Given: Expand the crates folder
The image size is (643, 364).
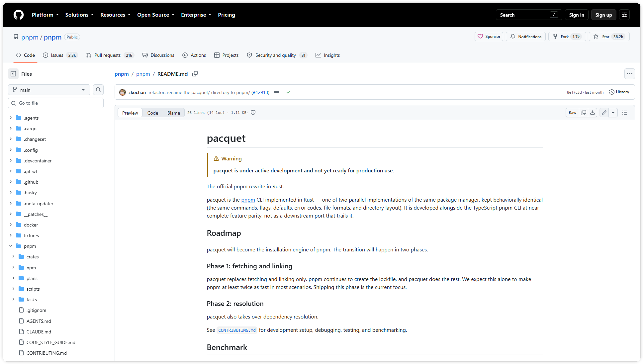Looking at the screenshot, I should (x=13, y=256).
